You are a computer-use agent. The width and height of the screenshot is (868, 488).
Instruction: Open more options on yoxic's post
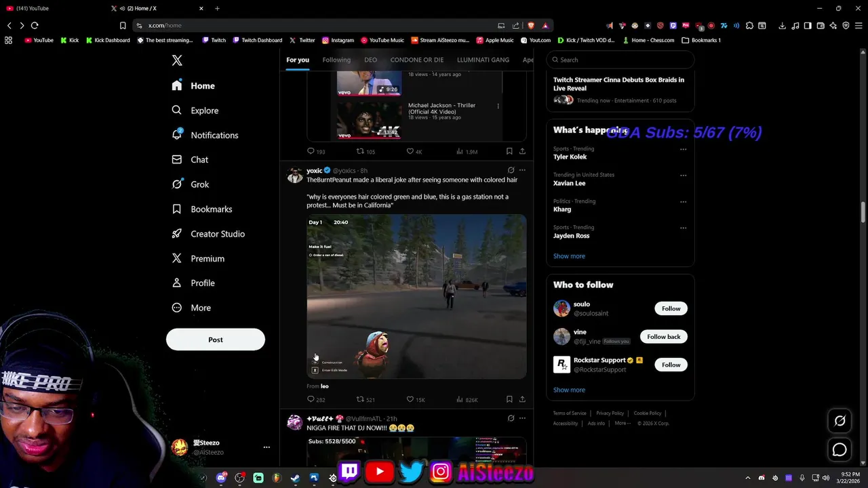coord(522,170)
